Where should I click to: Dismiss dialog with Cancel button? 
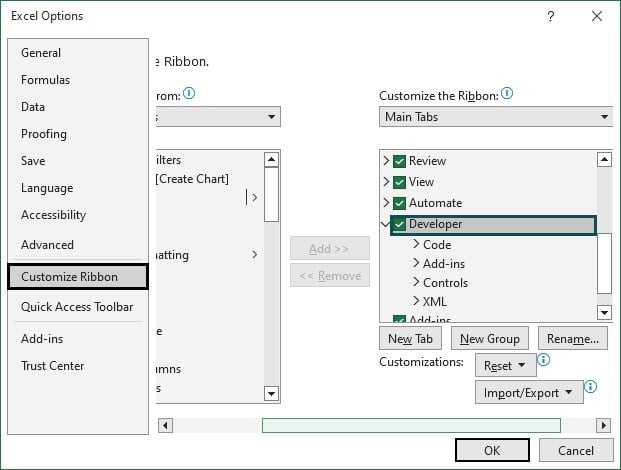[576, 450]
